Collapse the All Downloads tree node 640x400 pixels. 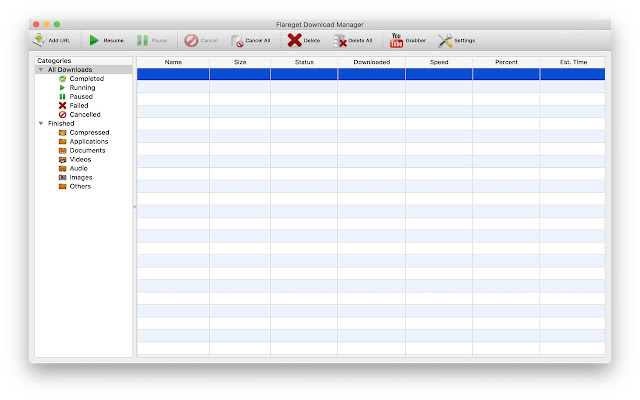click(41, 69)
